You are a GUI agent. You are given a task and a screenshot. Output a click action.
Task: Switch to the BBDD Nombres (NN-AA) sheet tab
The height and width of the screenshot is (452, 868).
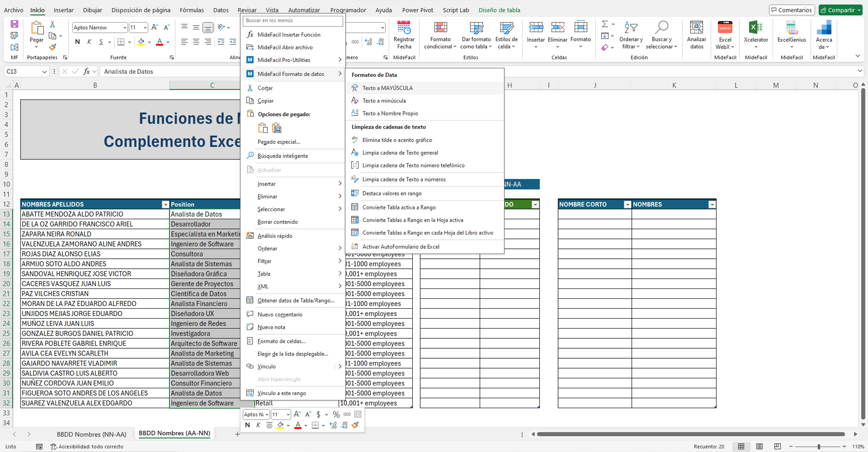coord(91,434)
